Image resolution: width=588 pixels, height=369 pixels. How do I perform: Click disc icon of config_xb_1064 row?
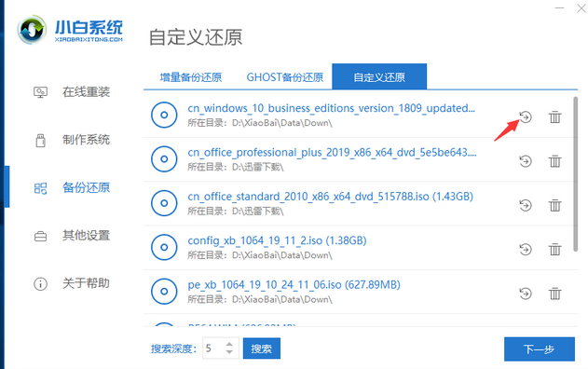coord(164,247)
